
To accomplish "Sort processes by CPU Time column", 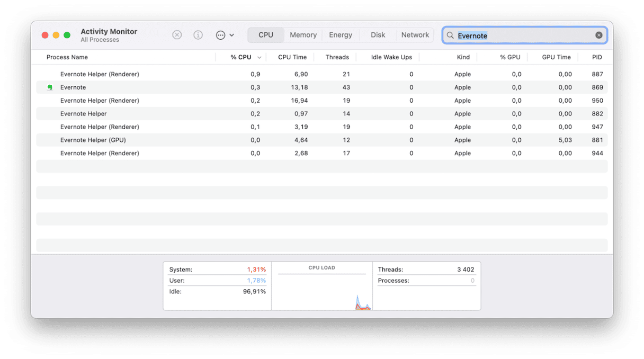I will coord(292,57).
